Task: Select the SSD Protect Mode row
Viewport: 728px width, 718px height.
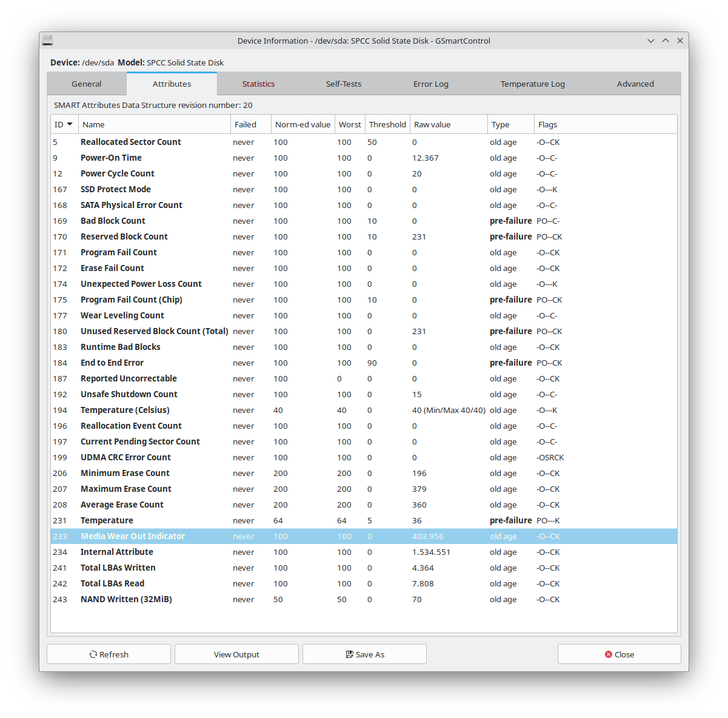Action: coord(364,189)
